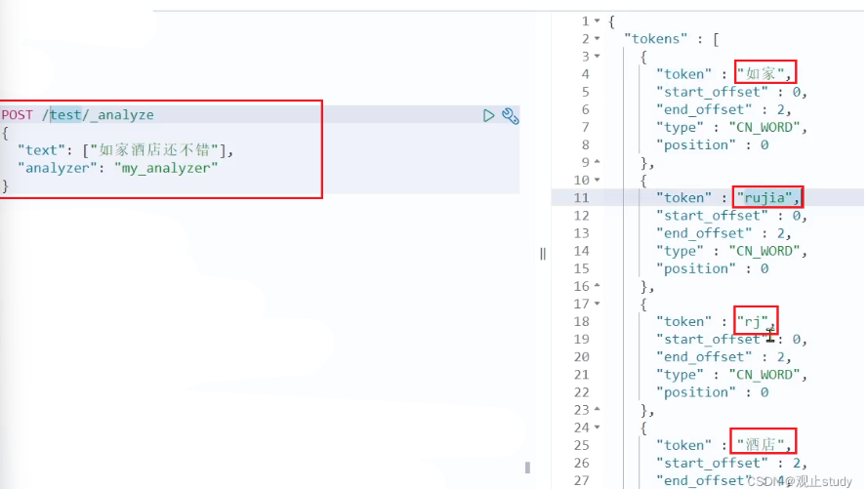Click the "如家酒店还不错" text value in the request

154,150
